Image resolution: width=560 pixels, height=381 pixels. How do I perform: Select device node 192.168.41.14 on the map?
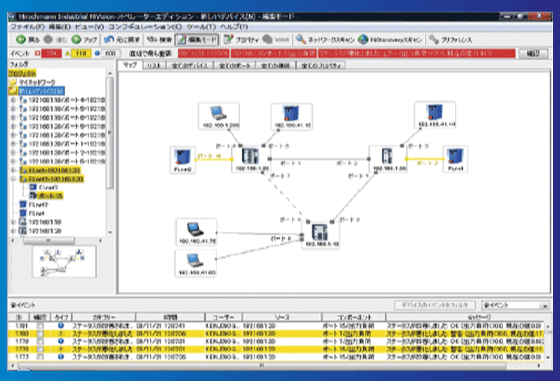pos(435,115)
